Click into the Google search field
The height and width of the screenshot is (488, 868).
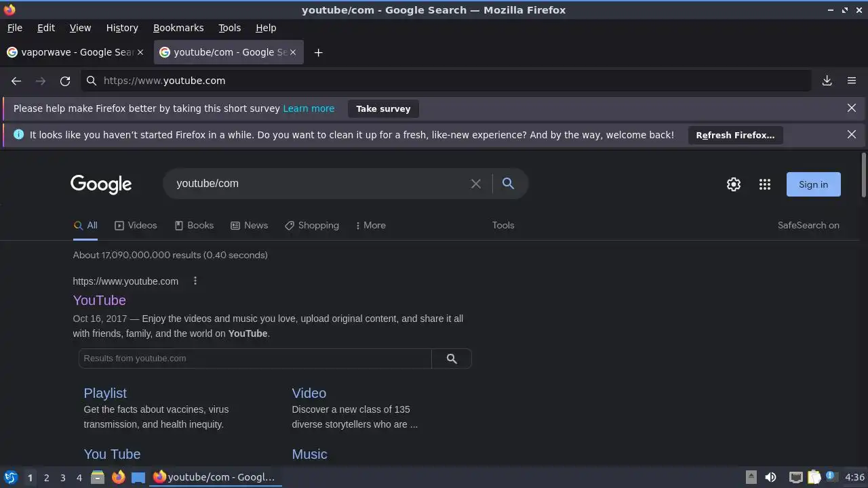pos(319,184)
